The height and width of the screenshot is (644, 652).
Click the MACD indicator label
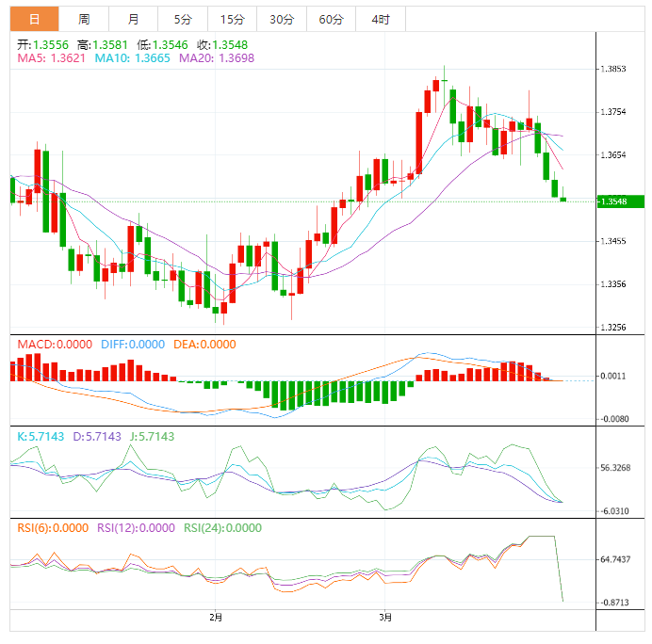(x=53, y=345)
